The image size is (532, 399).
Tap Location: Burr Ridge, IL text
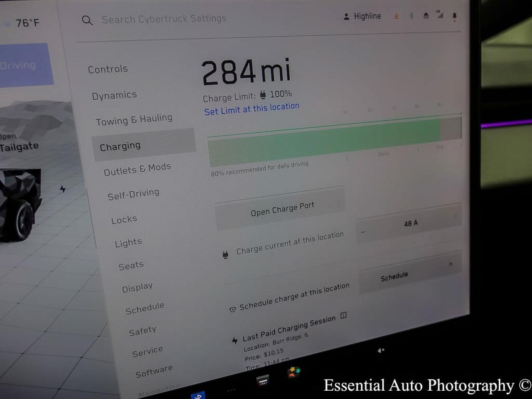276,342
